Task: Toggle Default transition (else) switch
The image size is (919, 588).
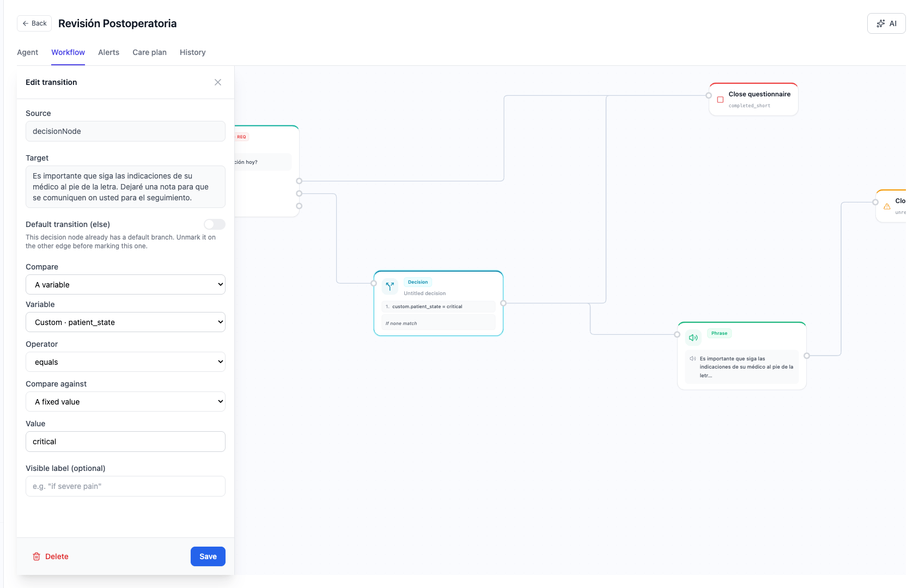Action: [215, 224]
